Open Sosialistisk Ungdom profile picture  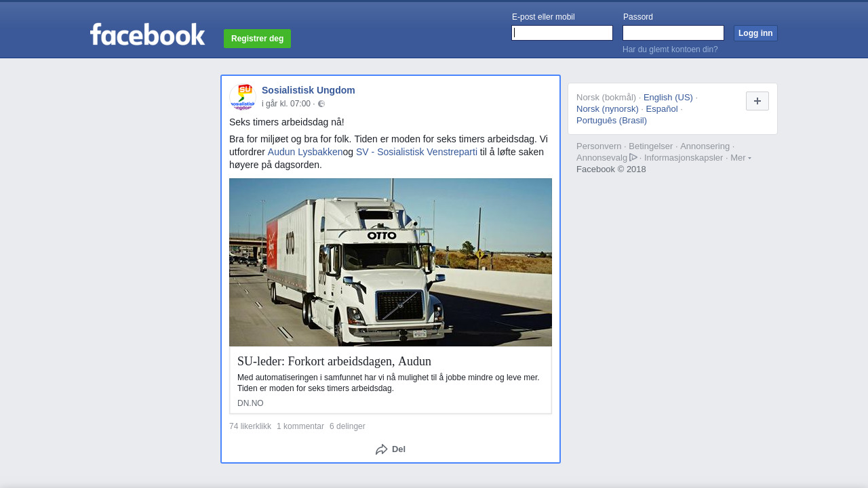(243, 97)
